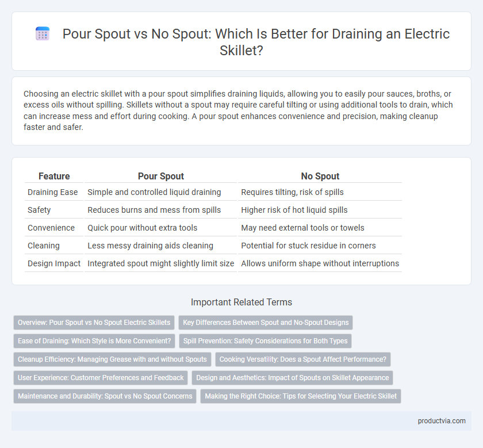483x448 pixels.
Task: Open Making the Right Choice tips tag
Action: 301,396
